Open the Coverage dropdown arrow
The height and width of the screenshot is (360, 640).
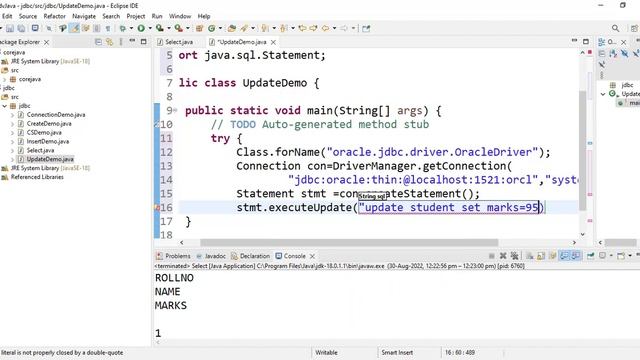pyautogui.click(x=169, y=28)
